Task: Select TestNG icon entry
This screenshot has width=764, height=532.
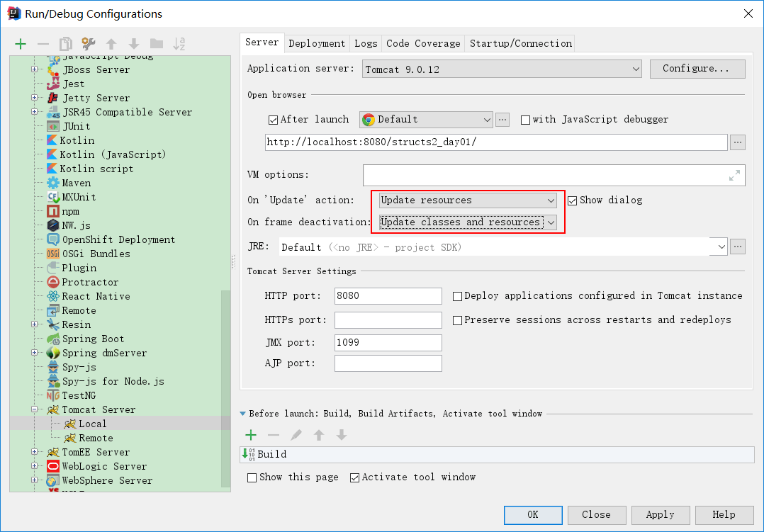Action: point(52,395)
